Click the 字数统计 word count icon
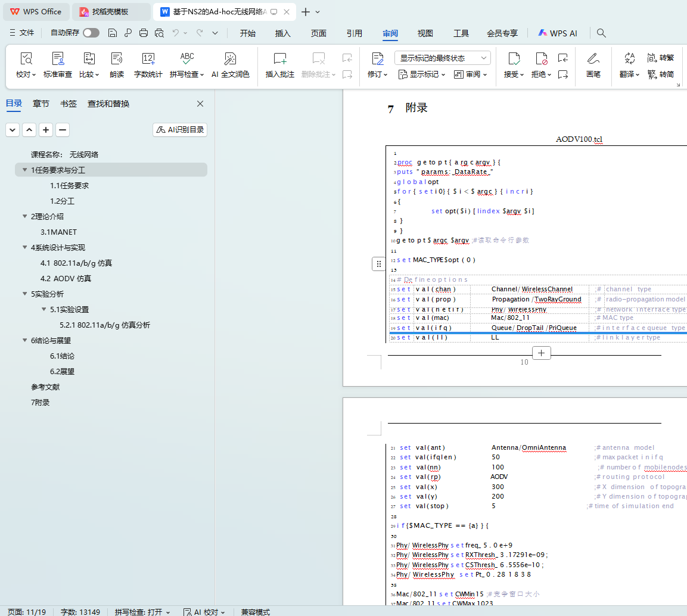Viewport: 687px width, 616px height. (x=148, y=64)
